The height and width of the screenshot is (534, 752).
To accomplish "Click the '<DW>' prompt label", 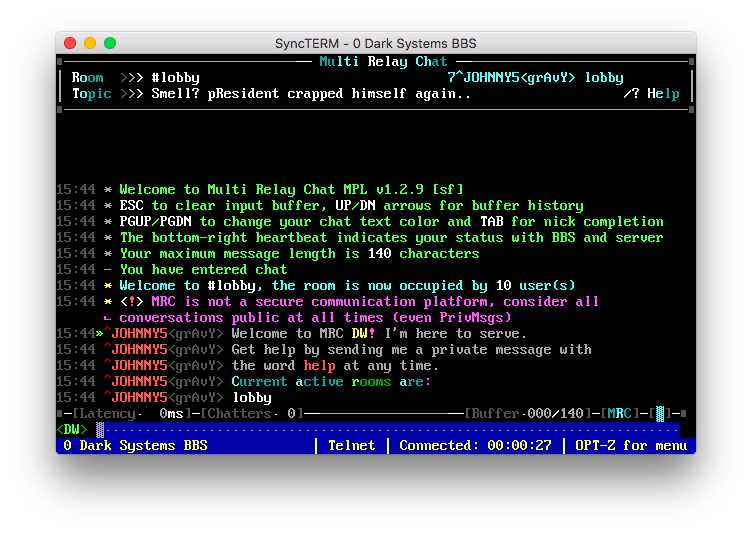I will pos(72,429).
